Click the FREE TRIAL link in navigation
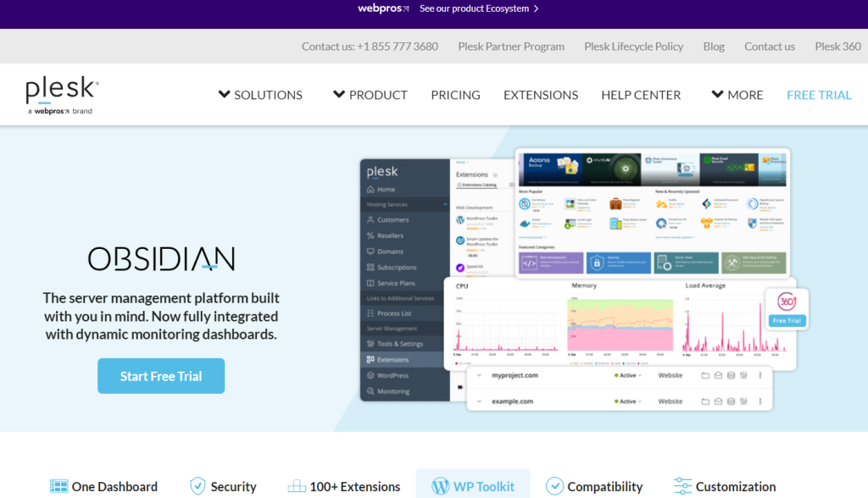Image resolution: width=868 pixels, height=498 pixels. 819,95
